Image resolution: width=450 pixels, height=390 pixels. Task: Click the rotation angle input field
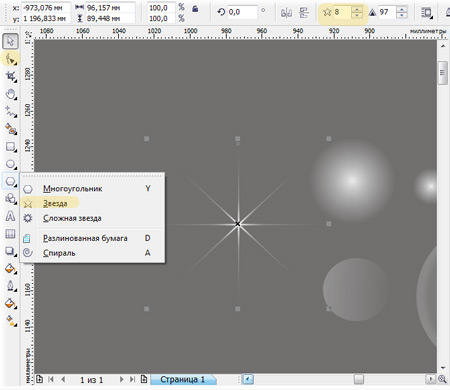pyautogui.click(x=242, y=12)
